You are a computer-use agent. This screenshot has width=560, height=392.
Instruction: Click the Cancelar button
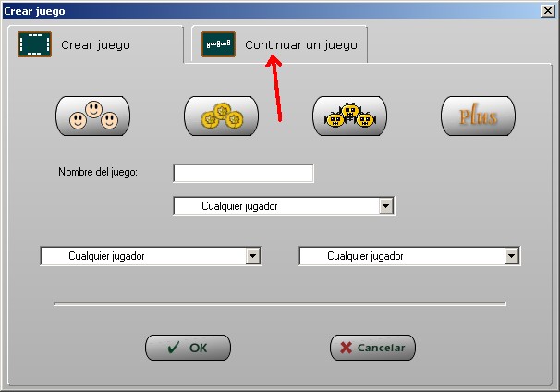(x=372, y=348)
